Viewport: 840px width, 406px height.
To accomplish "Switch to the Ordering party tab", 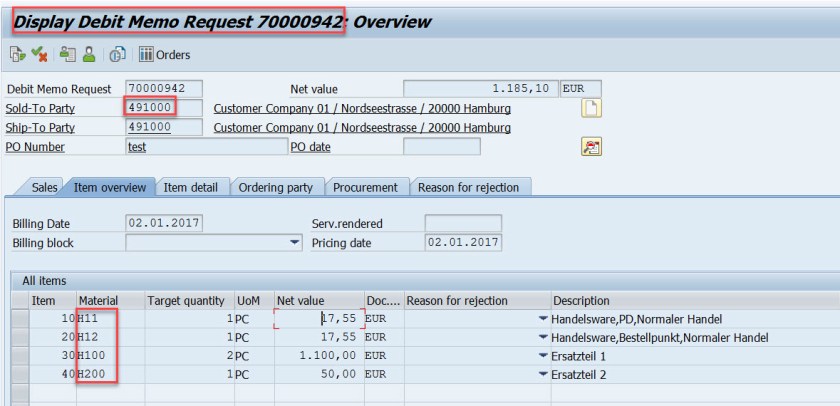I will click(275, 187).
